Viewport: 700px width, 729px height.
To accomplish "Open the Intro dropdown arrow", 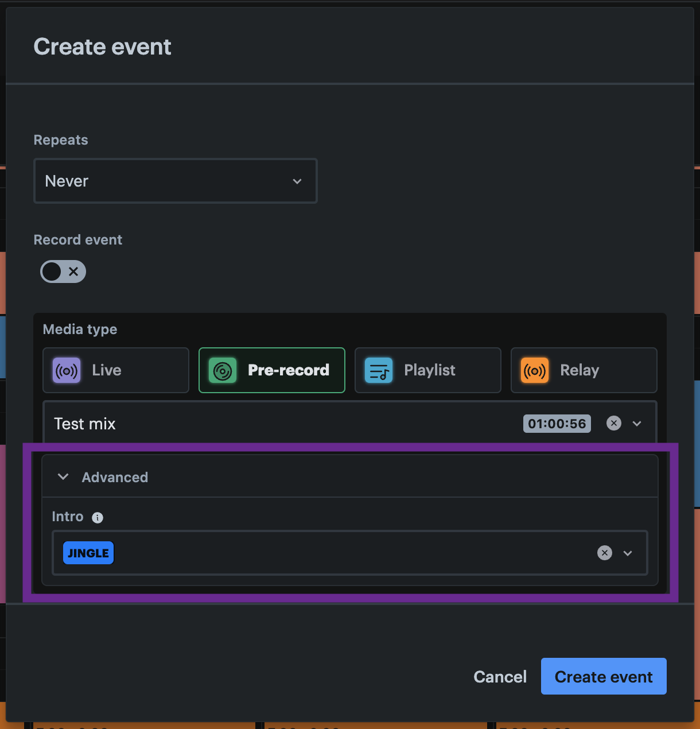I will [x=628, y=553].
